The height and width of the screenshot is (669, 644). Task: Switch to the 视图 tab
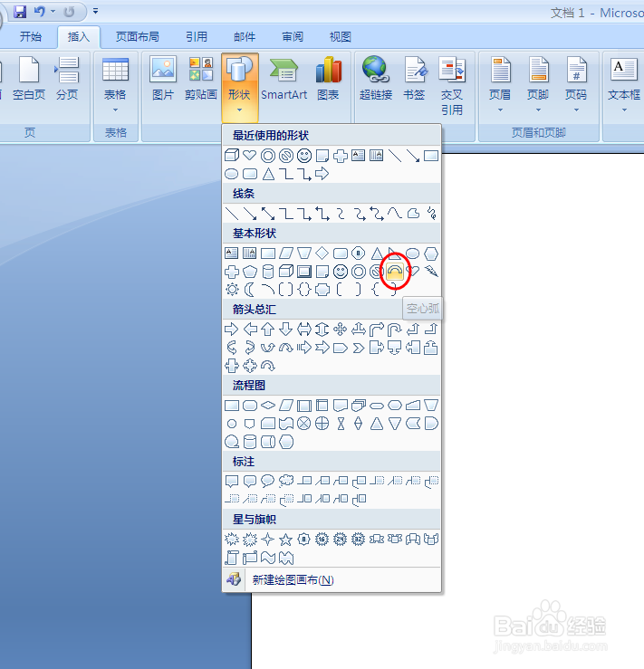click(x=341, y=37)
